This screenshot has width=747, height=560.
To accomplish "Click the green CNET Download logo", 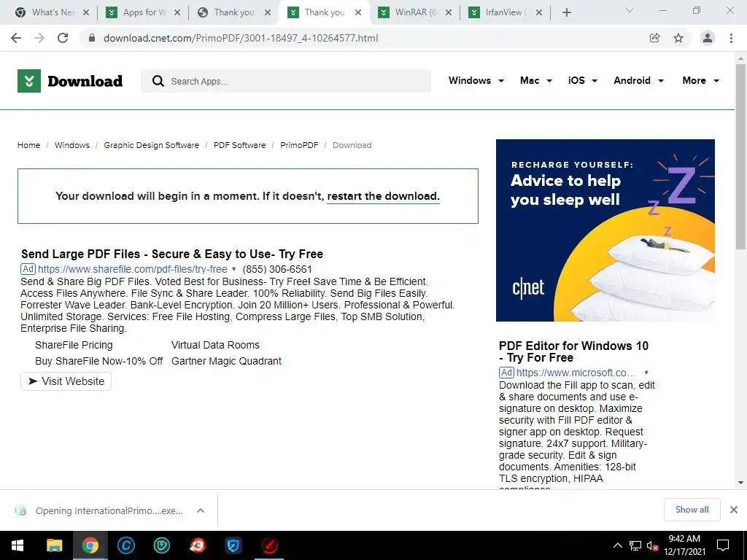I will click(70, 81).
